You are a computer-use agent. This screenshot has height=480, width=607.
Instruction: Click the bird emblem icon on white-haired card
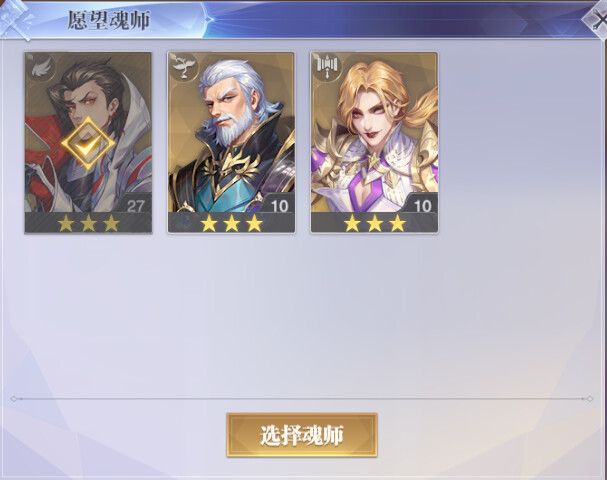183,68
